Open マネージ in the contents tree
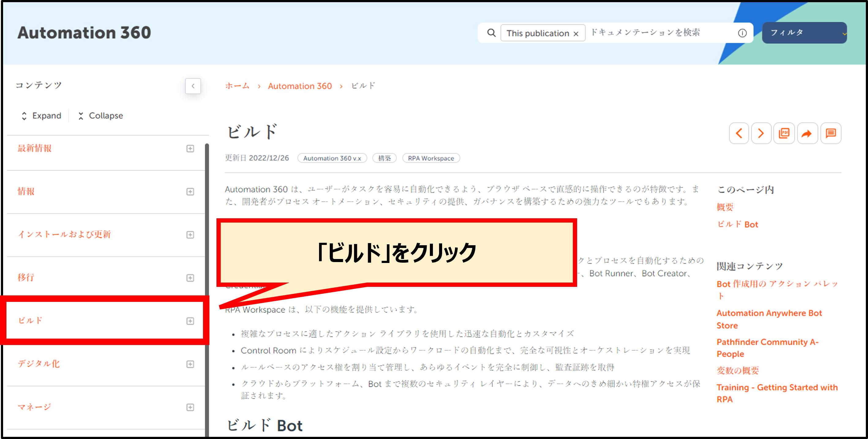The width and height of the screenshot is (868, 439). point(34,407)
